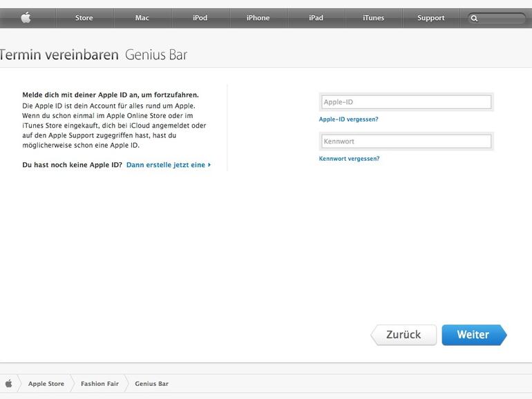Screen dimensions: 532x399
Task: Click the Apple logo in navigation bar
Action: pos(26,18)
